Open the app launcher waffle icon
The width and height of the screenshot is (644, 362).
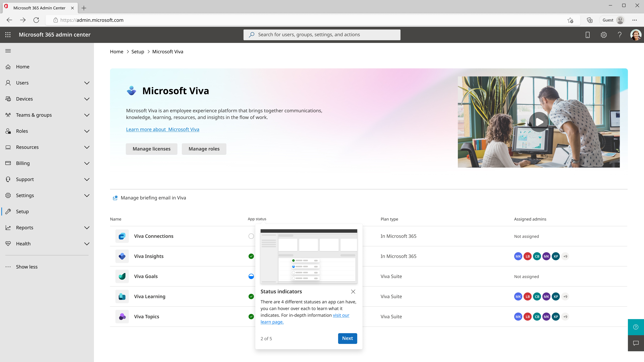[x=8, y=35]
